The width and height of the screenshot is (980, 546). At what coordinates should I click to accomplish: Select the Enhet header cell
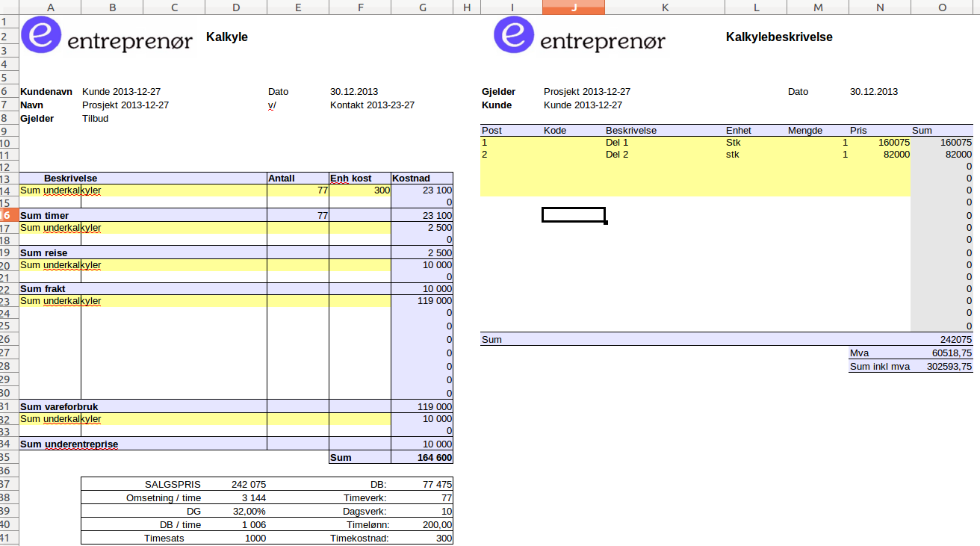[756, 130]
